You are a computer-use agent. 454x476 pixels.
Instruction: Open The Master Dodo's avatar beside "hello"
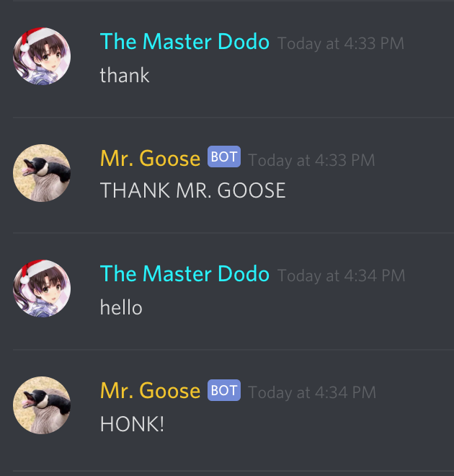coord(42,288)
